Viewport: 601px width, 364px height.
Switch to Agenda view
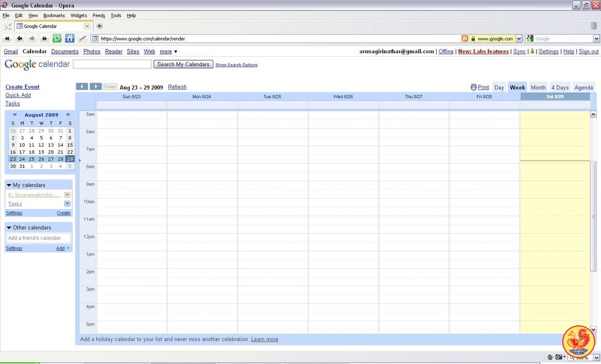pos(583,87)
